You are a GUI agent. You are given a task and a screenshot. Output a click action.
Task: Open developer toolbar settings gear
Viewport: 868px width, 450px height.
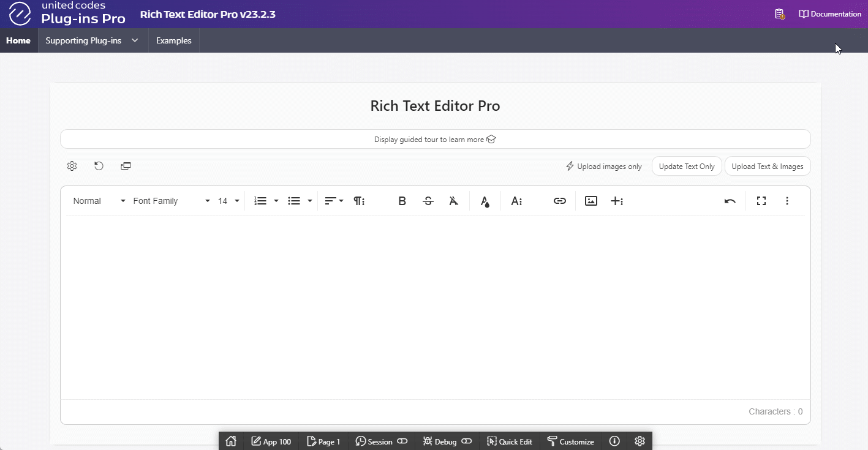coord(640,441)
